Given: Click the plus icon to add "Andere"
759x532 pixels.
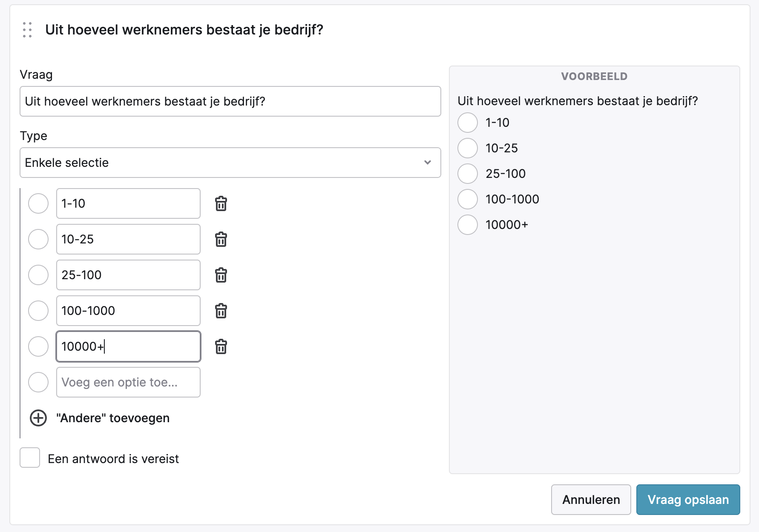Looking at the screenshot, I should [38, 418].
